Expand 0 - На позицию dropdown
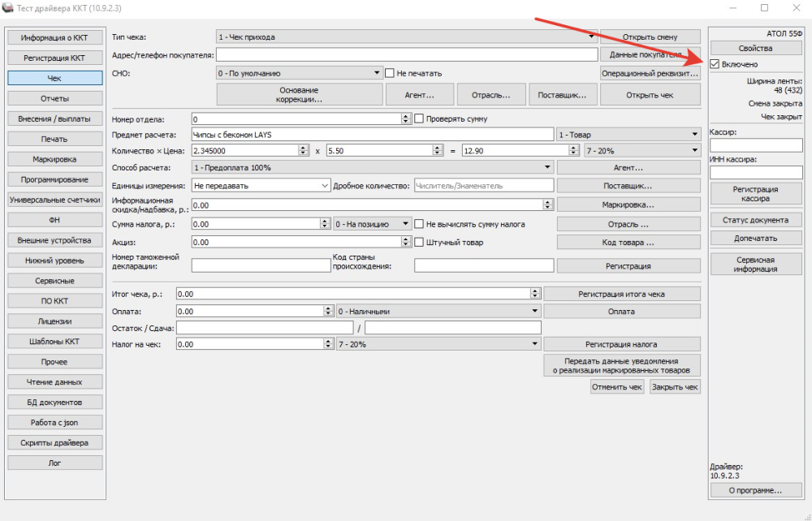The width and height of the screenshot is (812, 521). click(x=373, y=224)
